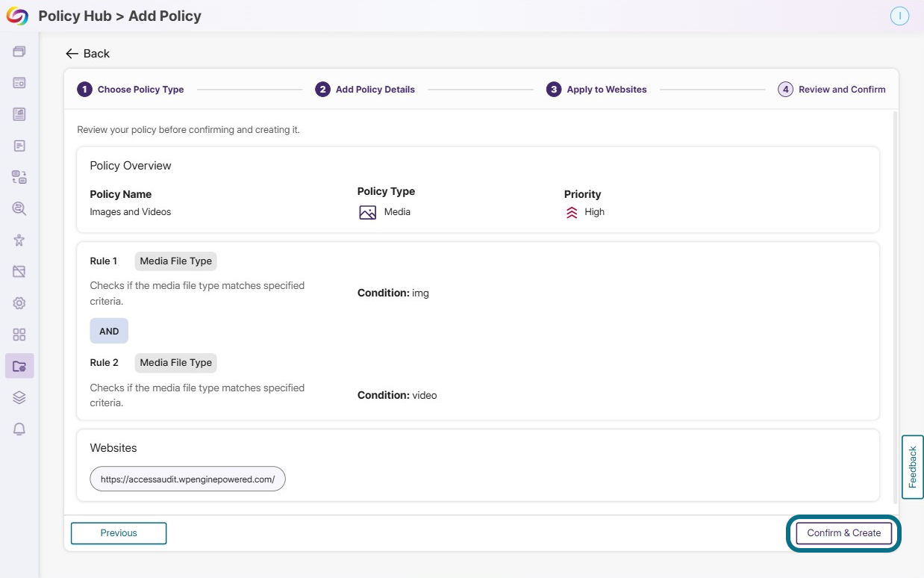Click the Media policy type image icon
The width and height of the screenshot is (924, 578).
point(367,212)
